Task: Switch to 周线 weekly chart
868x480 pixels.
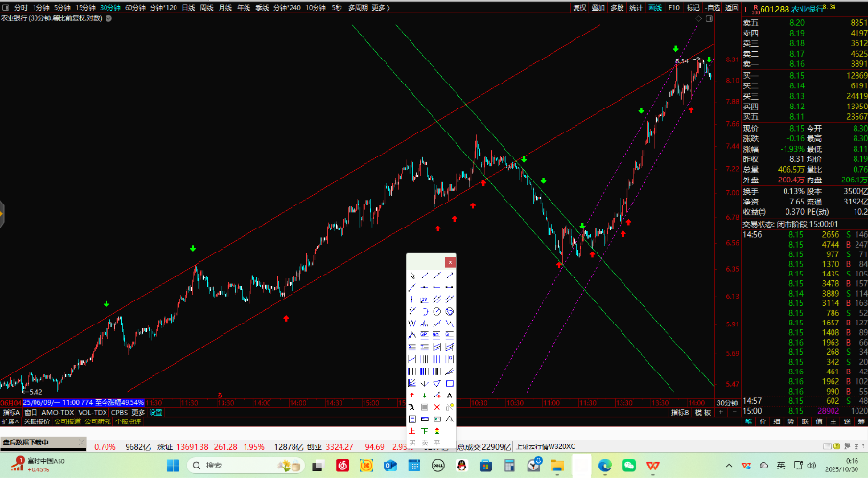Action: tap(206, 8)
